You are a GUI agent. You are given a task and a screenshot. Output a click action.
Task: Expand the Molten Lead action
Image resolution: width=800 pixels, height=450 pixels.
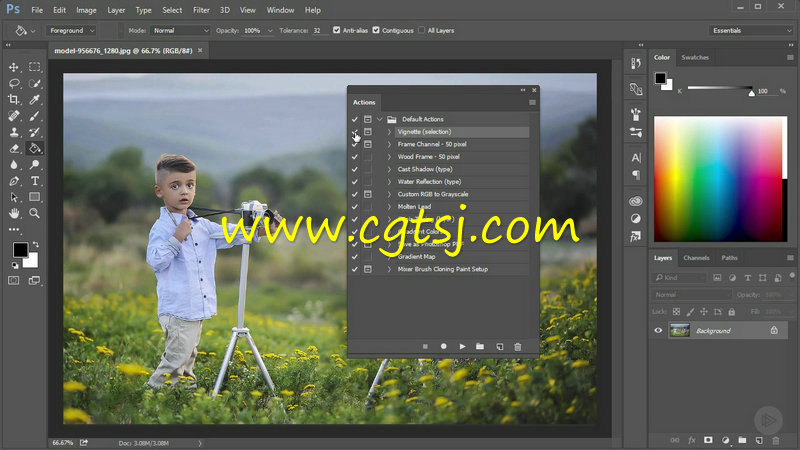coord(389,207)
